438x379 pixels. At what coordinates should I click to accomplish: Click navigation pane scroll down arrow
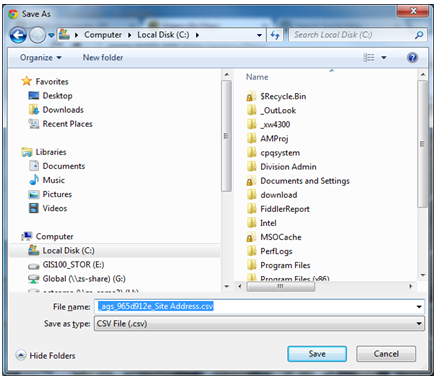click(x=227, y=286)
